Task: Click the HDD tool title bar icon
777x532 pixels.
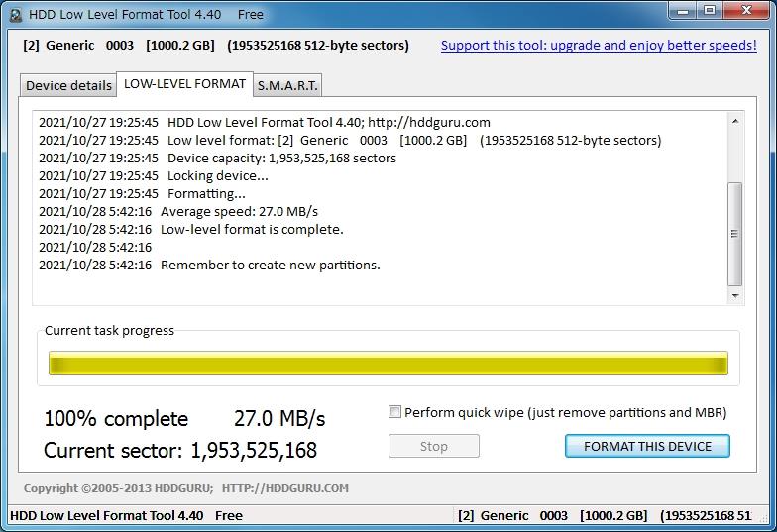Action: (16, 16)
